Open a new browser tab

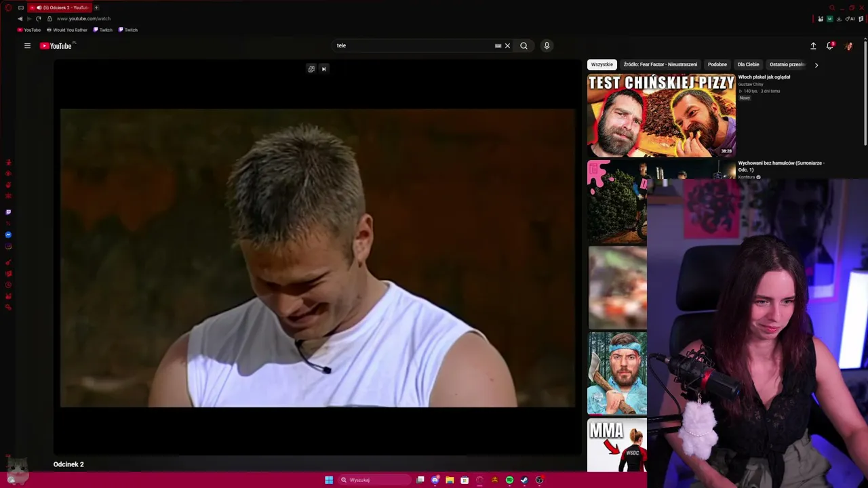96,7
